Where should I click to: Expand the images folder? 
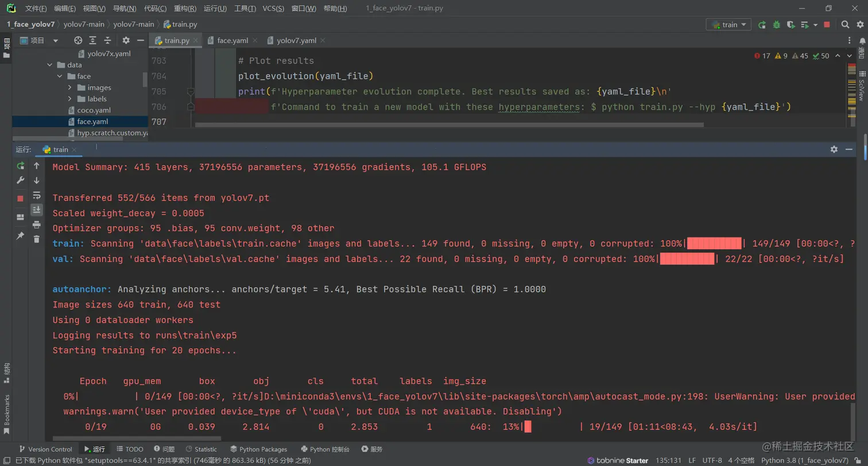pos(69,87)
